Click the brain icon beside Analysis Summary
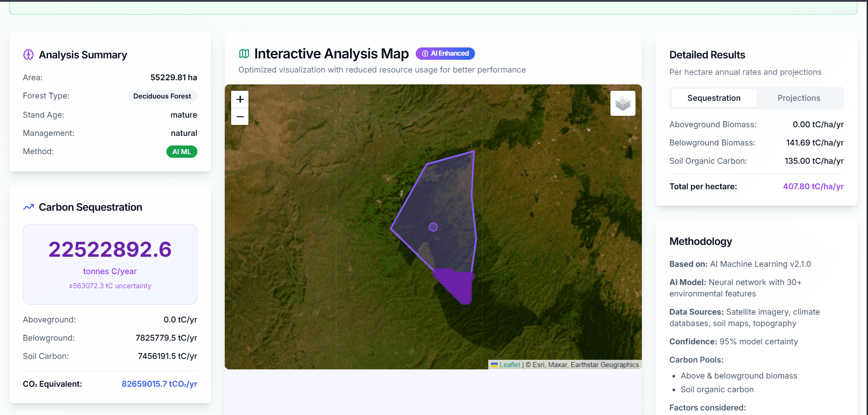The width and height of the screenshot is (868, 415). coord(28,55)
